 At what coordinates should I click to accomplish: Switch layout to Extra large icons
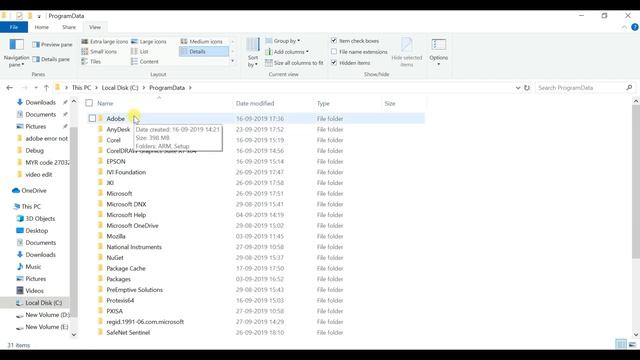click(104, 42)
